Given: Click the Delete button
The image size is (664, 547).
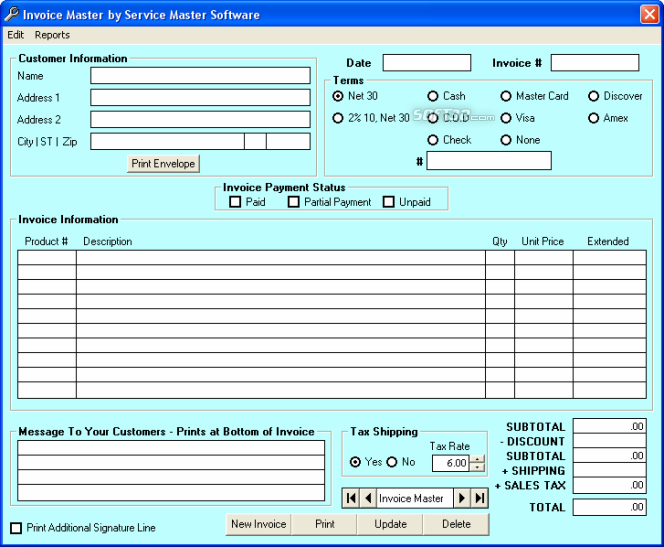Looking at the screenshot, I should click(x=456, y=524).
